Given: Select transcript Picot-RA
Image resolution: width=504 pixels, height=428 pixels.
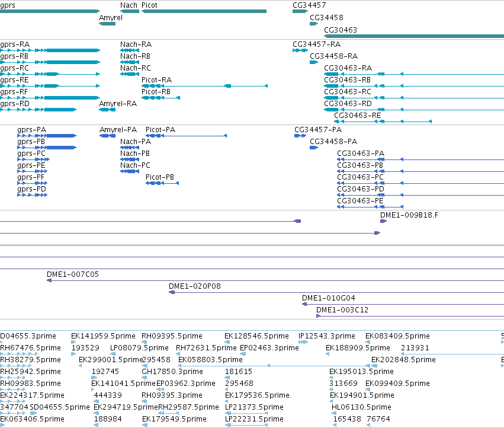Looking at the screenshot, I should (205, 86).
